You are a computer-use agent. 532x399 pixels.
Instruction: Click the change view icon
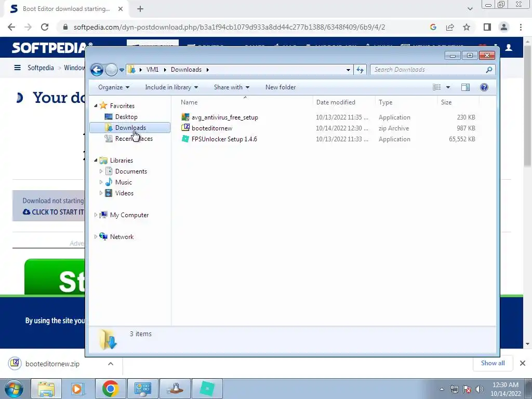pyautogui.click(x=436, y=87)
